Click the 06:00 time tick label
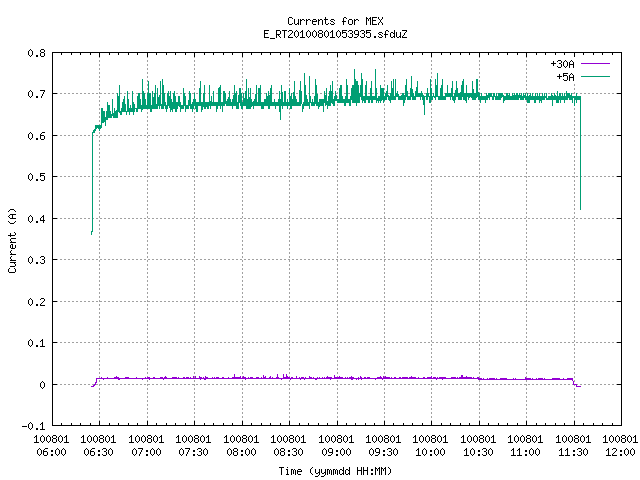 click(x=51, y=452)
